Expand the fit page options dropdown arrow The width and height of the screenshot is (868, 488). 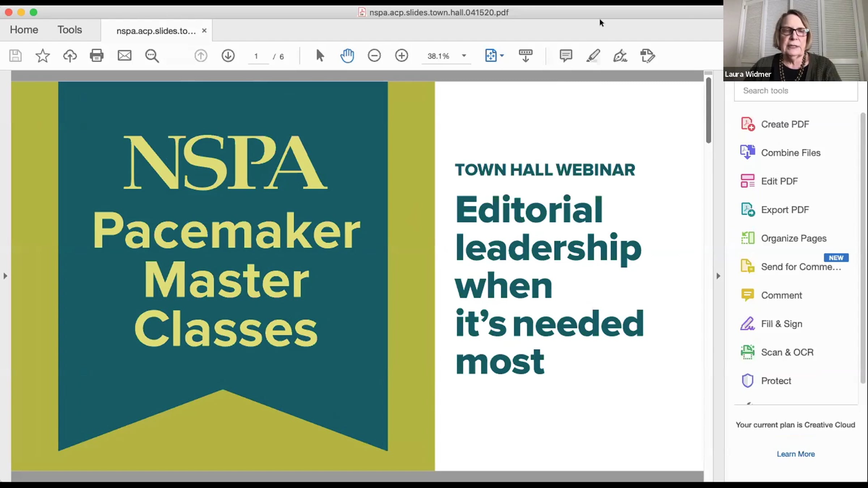point(502,56)
